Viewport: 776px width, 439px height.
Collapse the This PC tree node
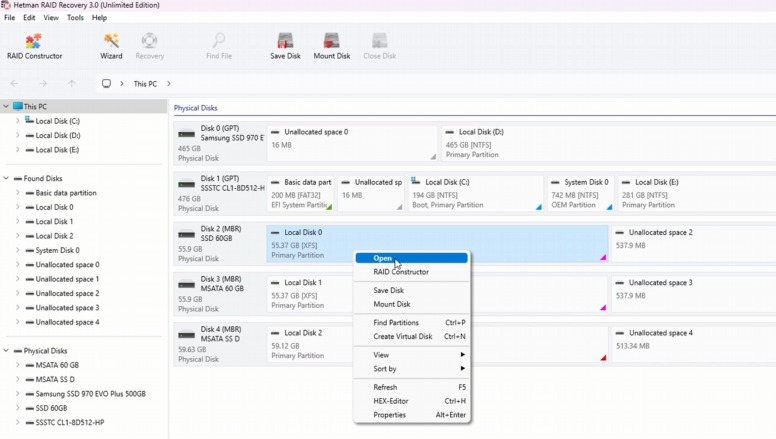(x=6, y=106)
